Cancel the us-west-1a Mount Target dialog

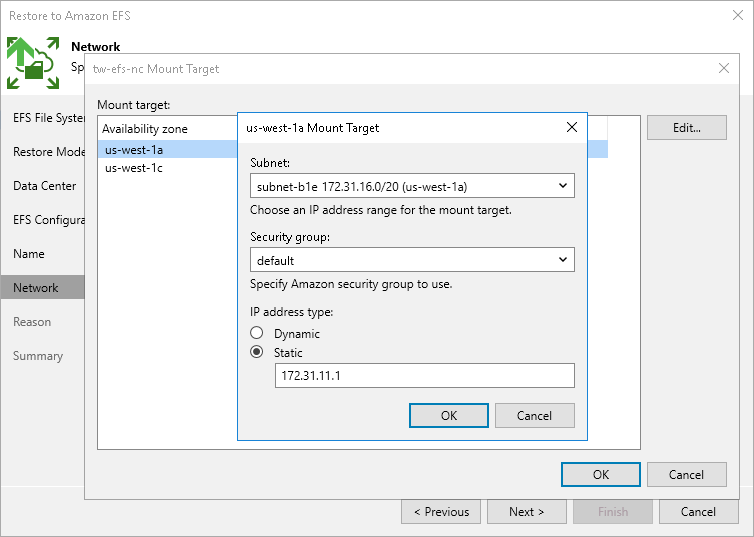click(535, 415)
